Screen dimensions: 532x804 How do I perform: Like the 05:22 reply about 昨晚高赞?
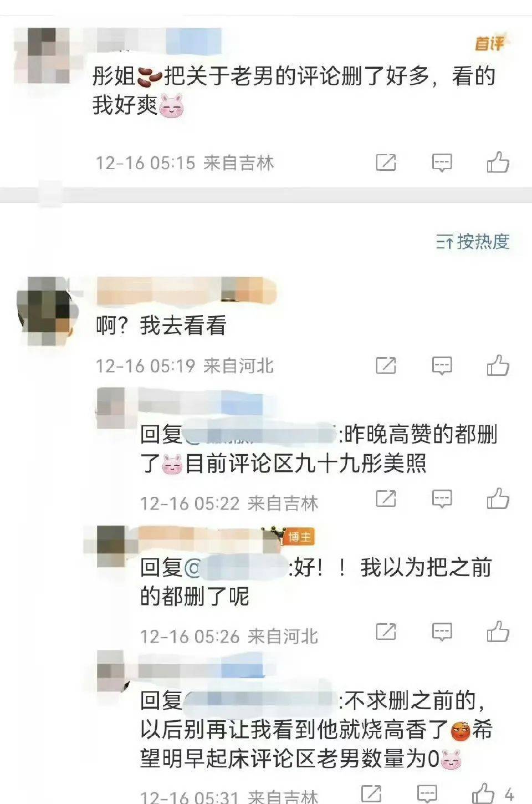pos(498,498)
